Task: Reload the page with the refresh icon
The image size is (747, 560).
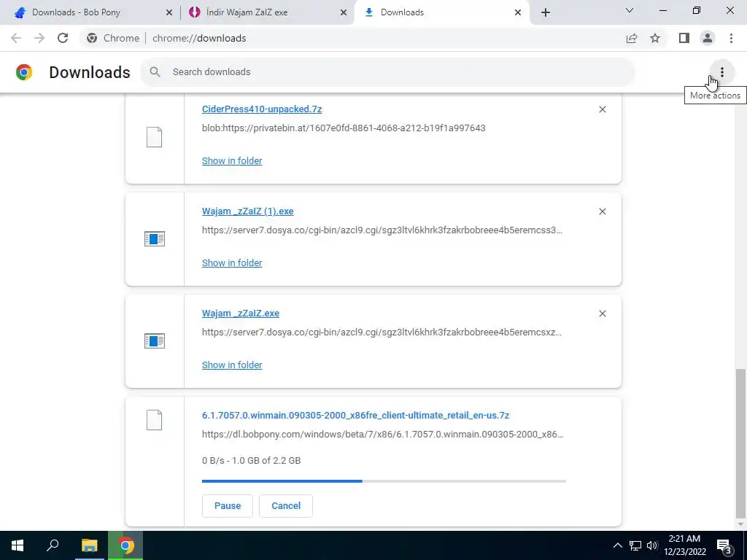Action: (63, 38)
